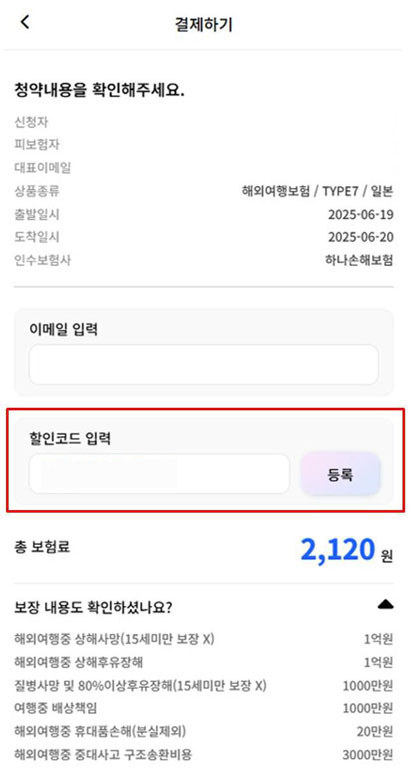This screenshot has width=420, height=779.
Task: Collapse the 보장 내용 section triangle
Action: pos(385,605)
